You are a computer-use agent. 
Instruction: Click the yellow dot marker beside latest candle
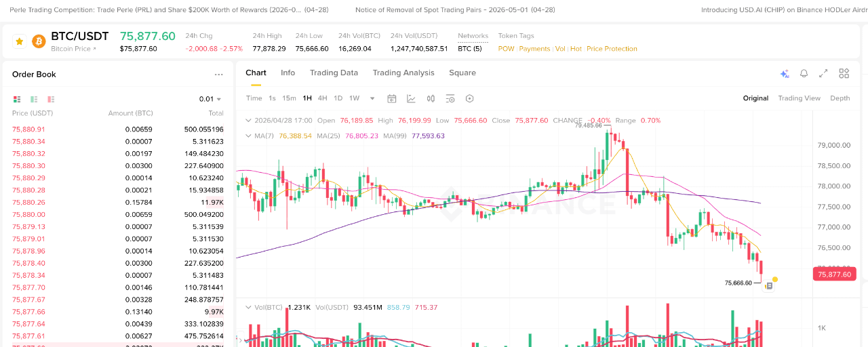pos(774,279)
